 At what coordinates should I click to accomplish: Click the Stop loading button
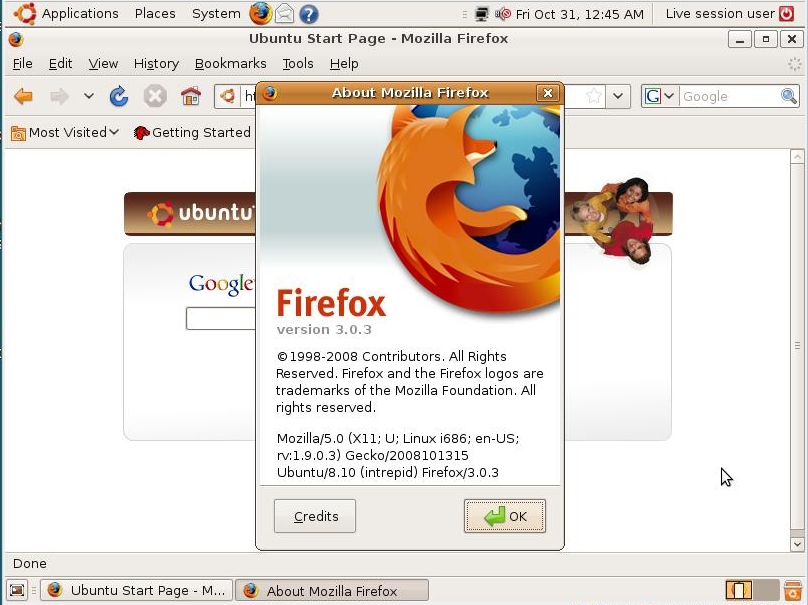pyautogui.click(x=155, y=96)
